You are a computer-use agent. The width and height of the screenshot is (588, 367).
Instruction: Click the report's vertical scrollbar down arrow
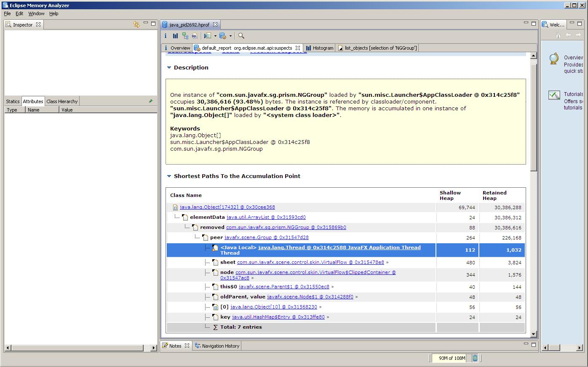pos(533,334)
